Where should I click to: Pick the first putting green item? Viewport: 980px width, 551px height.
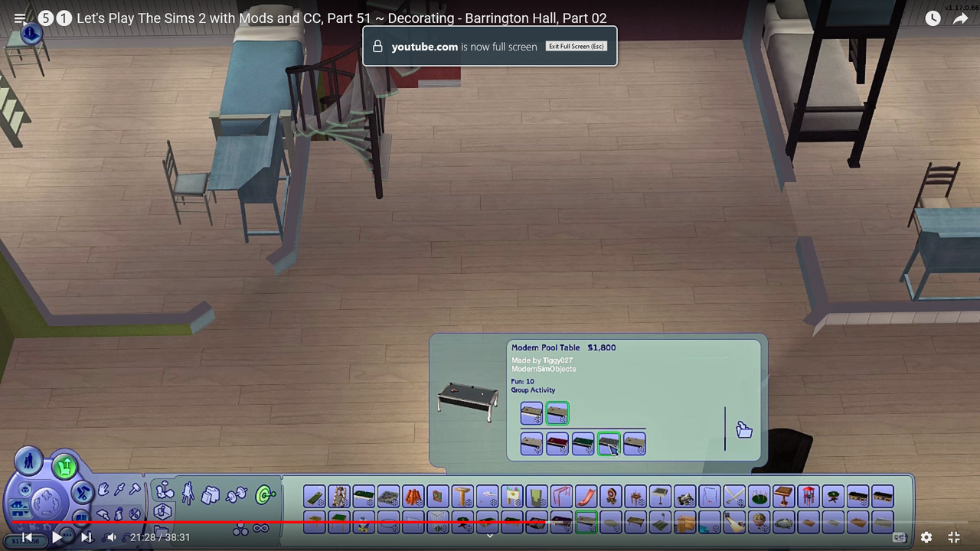(314, 497)
